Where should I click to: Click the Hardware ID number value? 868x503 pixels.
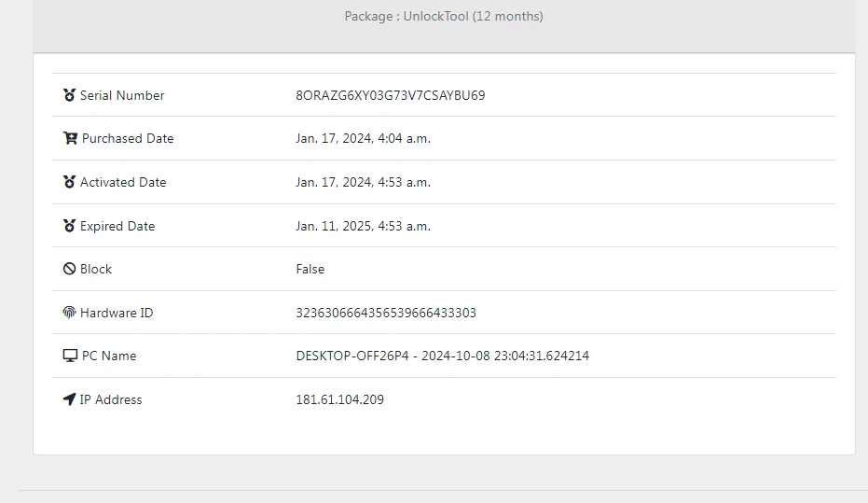point(386,313)
